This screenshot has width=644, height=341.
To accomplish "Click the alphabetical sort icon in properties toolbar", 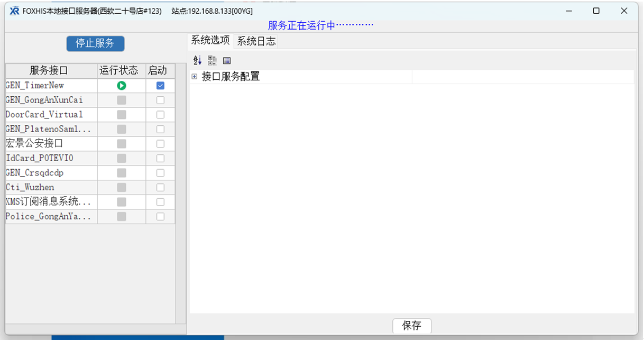I will [198, 60].
